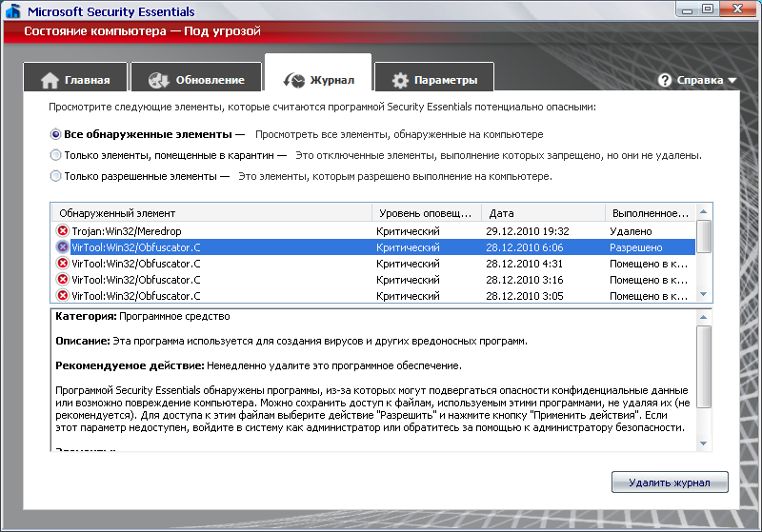The image size is (762, 532).
Task: Click the icon of the highlighted VirTool entry
Action: tap(63, 247)
